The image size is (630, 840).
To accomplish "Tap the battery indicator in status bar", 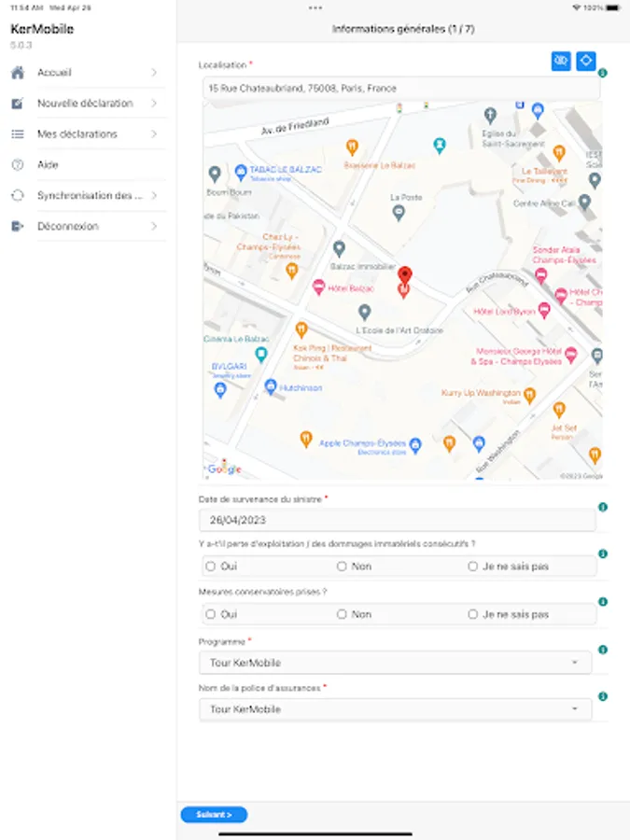I will point(613,8).
